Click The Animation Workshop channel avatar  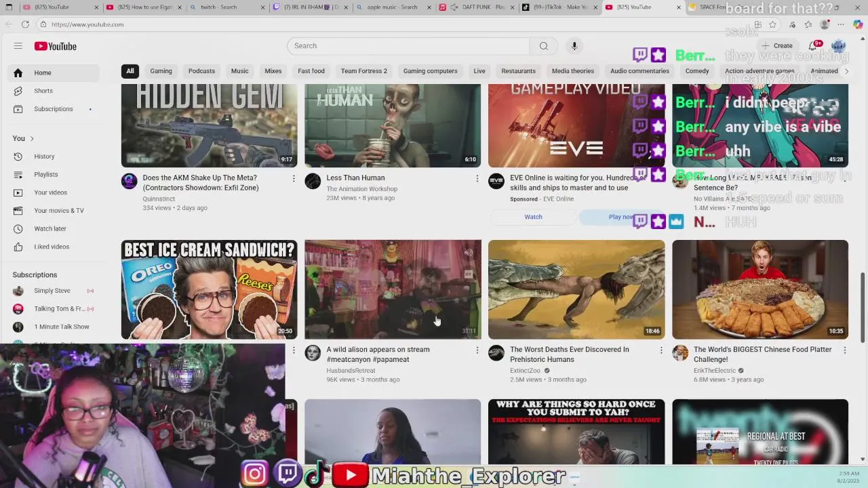pyautogui.click(x=313, y=181)
